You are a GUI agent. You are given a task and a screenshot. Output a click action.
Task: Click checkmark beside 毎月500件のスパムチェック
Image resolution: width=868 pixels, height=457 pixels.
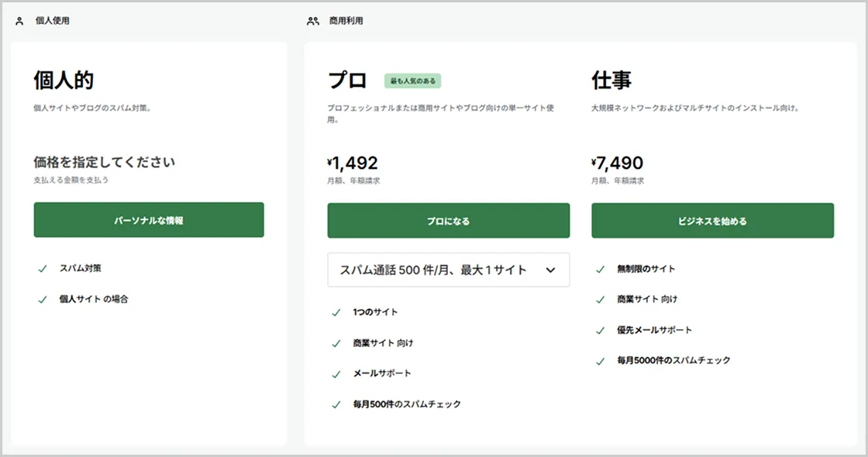tap(336, 404)
